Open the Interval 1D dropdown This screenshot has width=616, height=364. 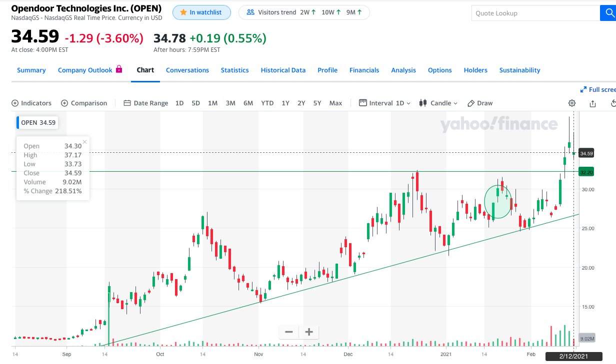point(384,103)
